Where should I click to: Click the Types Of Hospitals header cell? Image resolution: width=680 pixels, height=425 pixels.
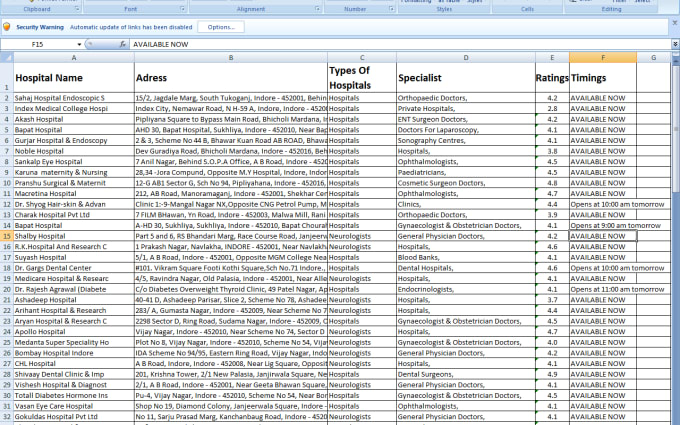point(362,78)
